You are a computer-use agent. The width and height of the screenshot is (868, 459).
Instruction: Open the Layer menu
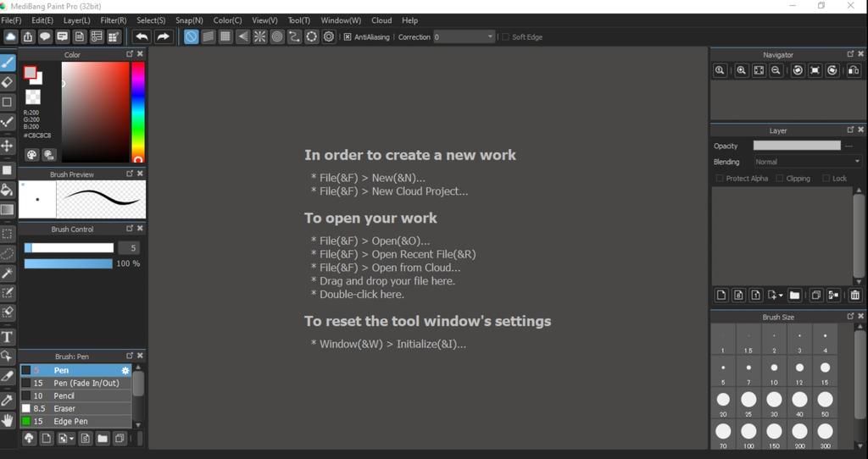pos(76,20)
